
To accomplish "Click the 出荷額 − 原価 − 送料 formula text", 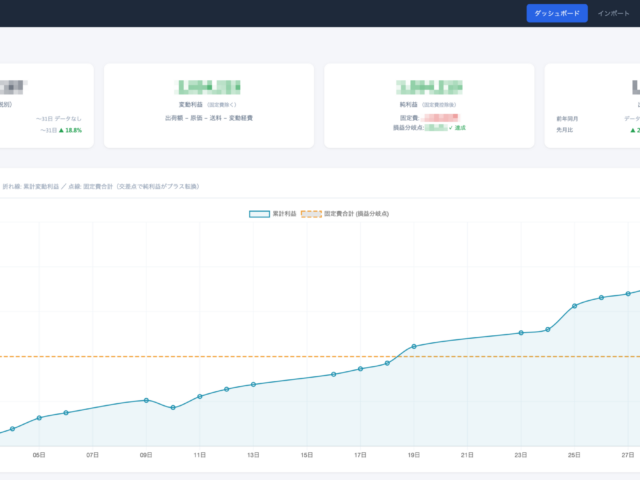I will [208, 118].
